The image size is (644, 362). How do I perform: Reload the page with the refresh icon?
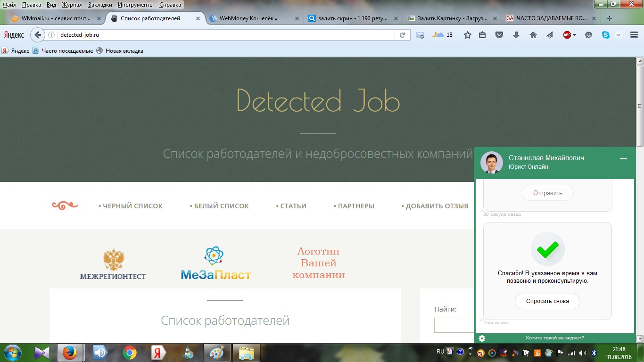tap(402, 35)
